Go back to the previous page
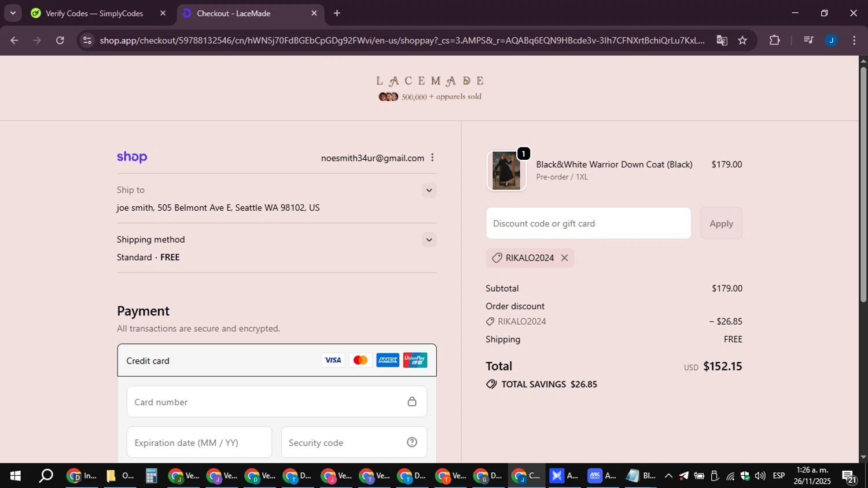This screenshot has width=868, height=488. 14,41
